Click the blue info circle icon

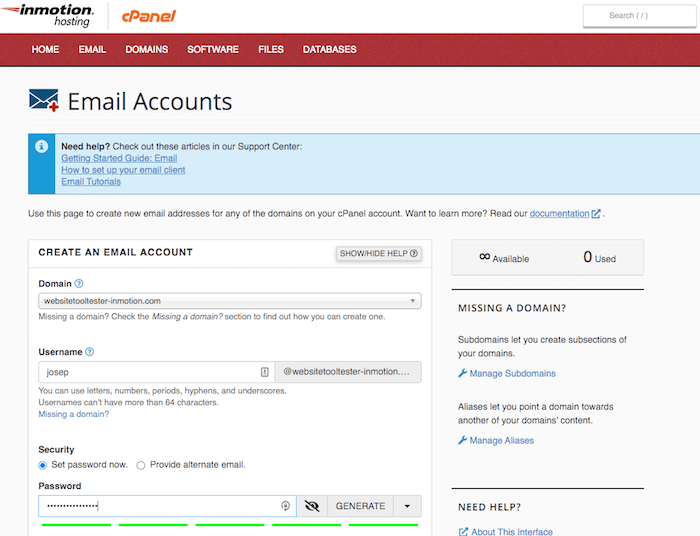[42, 146]
